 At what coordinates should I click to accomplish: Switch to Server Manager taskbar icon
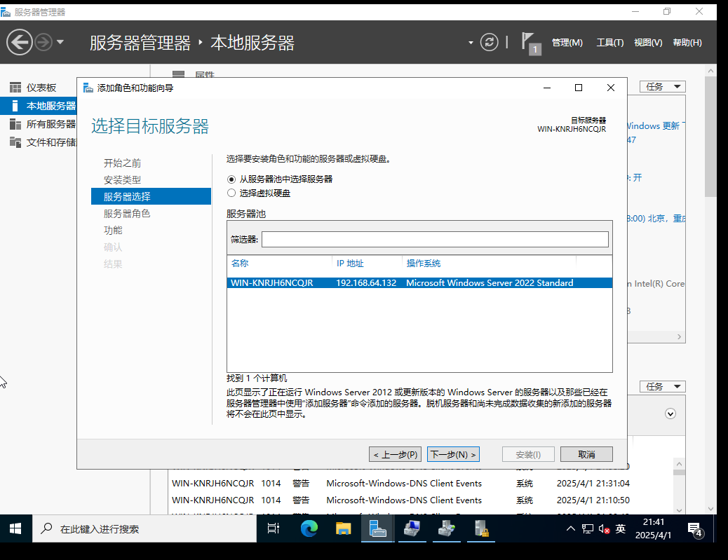[377, 528]
